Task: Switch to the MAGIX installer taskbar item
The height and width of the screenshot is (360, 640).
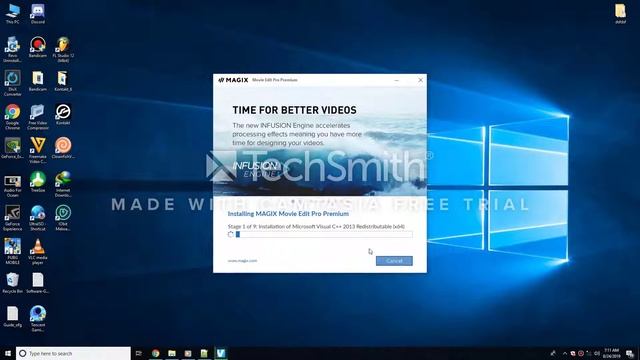Action: click(220, 353)
